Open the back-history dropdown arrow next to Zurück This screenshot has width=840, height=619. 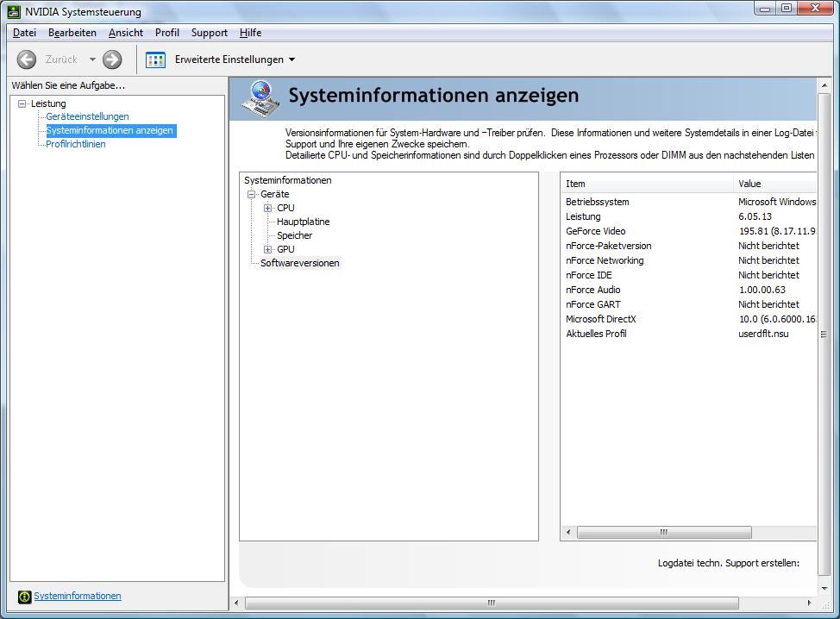coord(92,59)
